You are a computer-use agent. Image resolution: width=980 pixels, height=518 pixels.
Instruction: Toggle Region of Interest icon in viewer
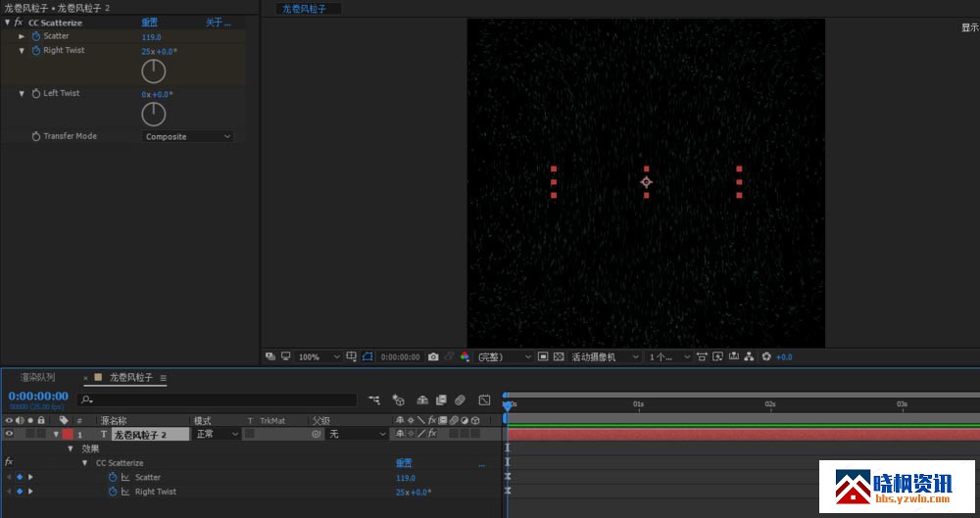[543, 356]
